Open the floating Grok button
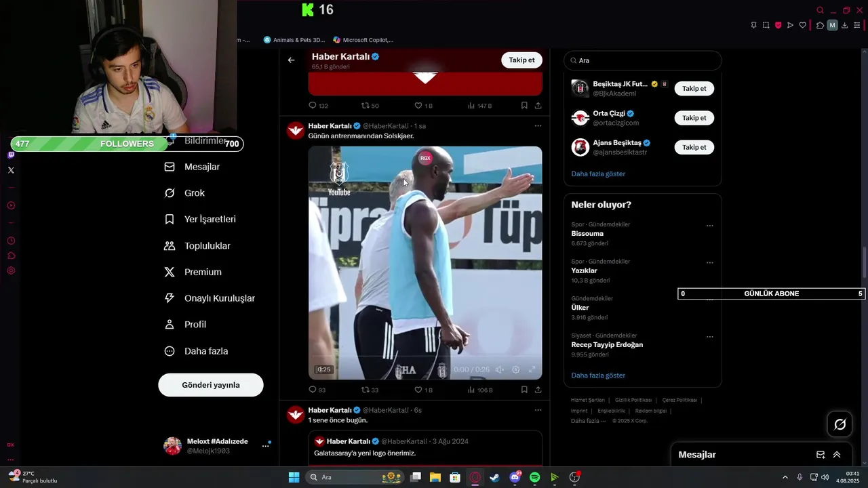The image size is (868, 488). tap(840, 424)
